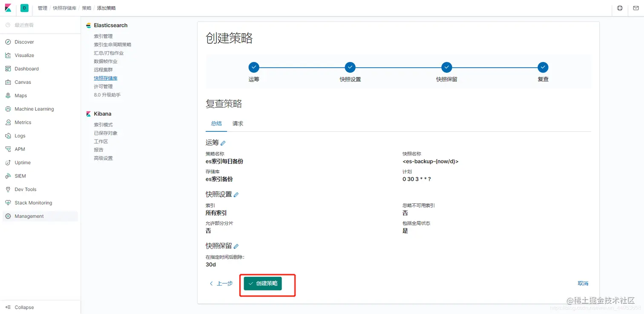Viewport: 644px width, 314px height.
Task: Click the Dev Tools wrench icon
Action: click(x=8, y=189)
